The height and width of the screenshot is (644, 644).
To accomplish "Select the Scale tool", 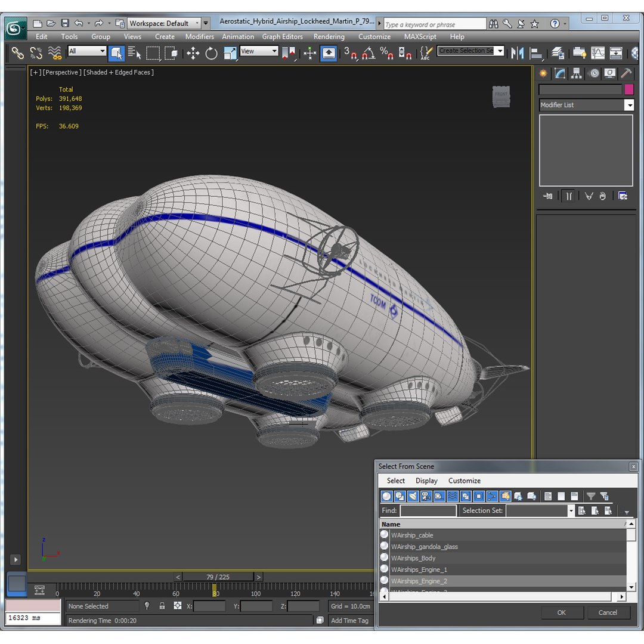I will 230,53.
